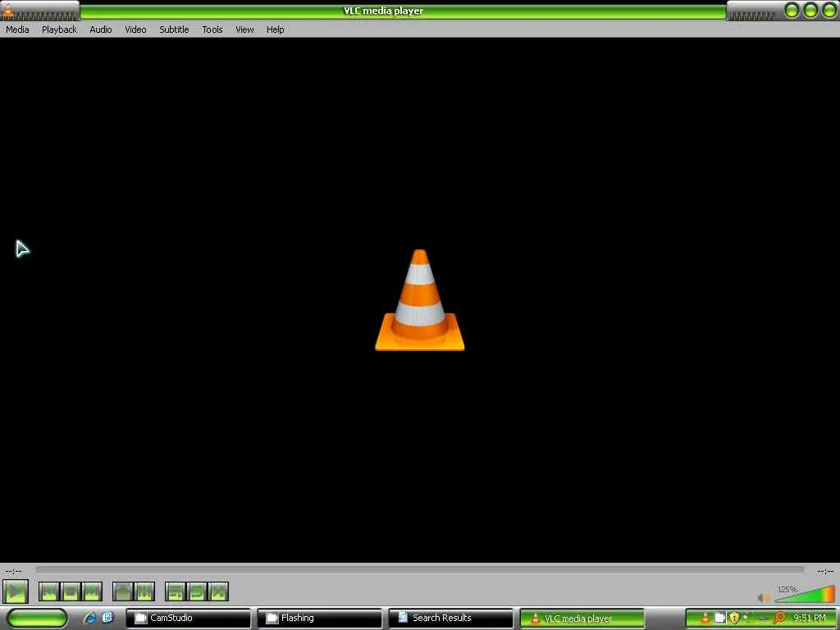This screenshot has height=630, width=840.
Task: Seek along the playback position bar
Action: pyautogui.click(x=419, y=570)
